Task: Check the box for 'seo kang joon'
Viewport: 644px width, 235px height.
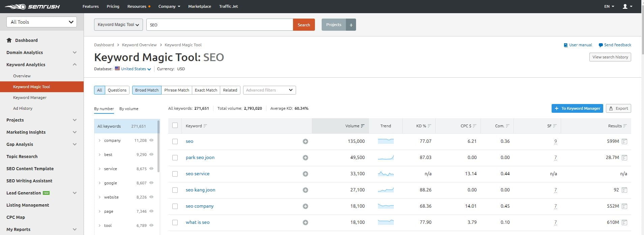Action: pyautogui.click(x=175, y=190)
